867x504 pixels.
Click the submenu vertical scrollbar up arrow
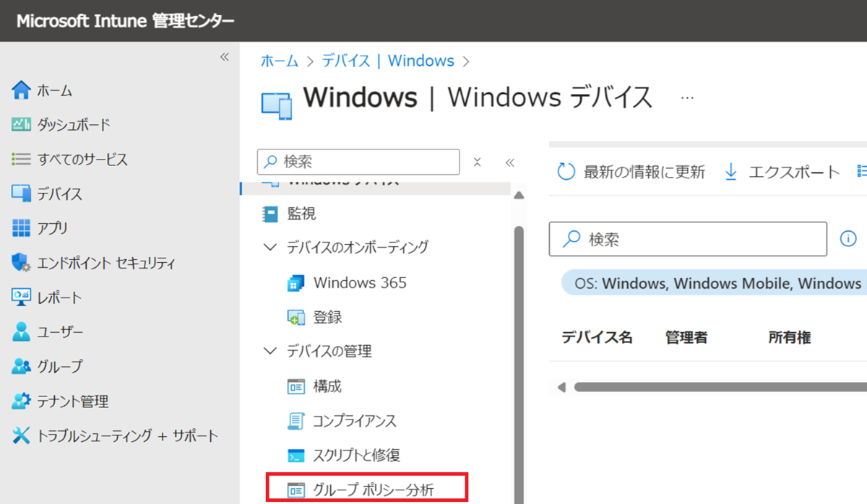click(x=518, y=195)
